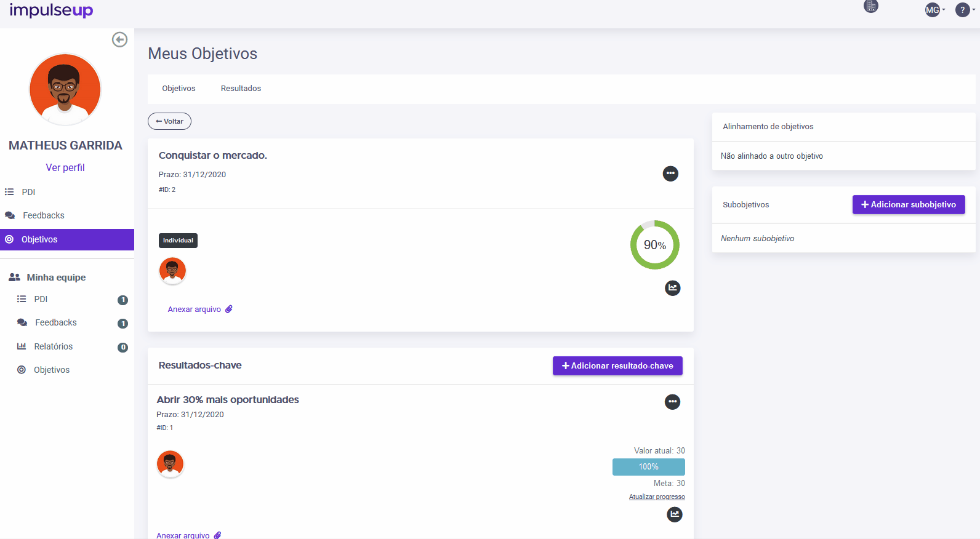
Task: Click the Meus Objetivos page heading
Action: [x=203, y=54]
